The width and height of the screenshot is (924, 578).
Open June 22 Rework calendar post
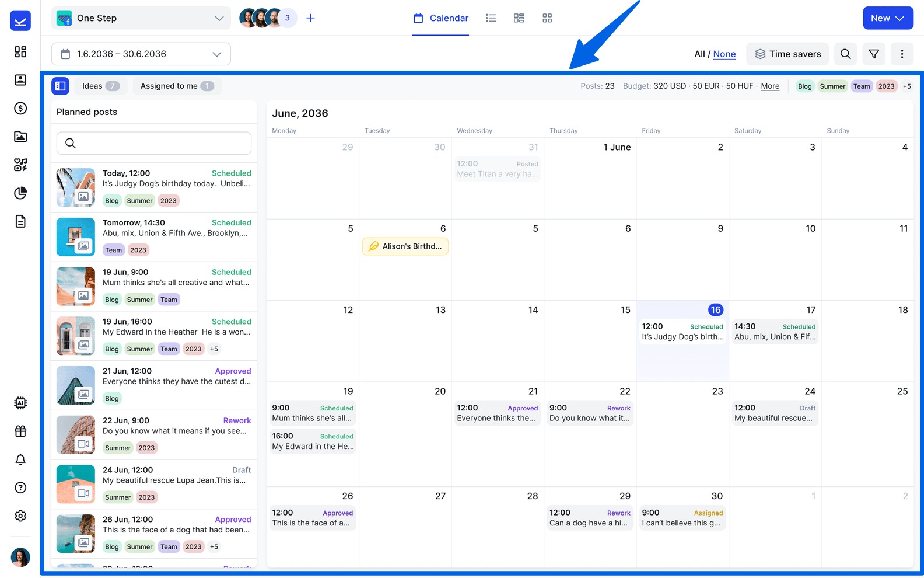click(590, 413)
